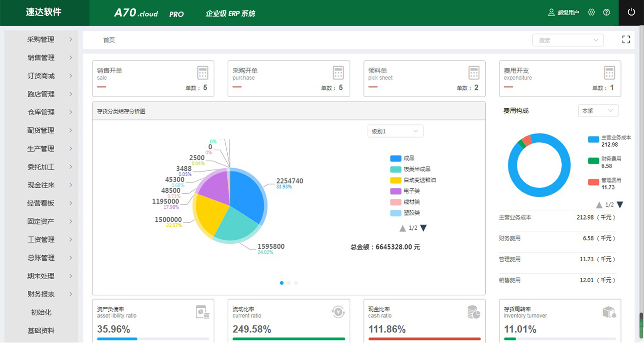This screenshot has width=644, height=343.
Task: Click the circular refresh icon on 流动比率 card
Action: point(338,312)
